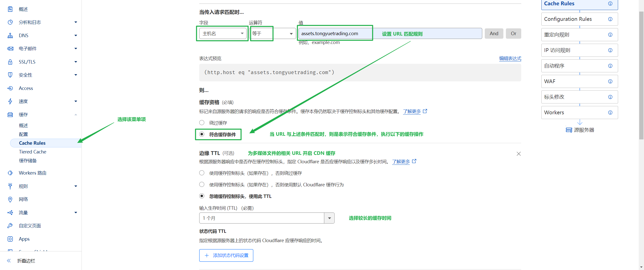Open the 缓存储备 submenu item
The width and height of the screenshot is (644, 270).
28,160
